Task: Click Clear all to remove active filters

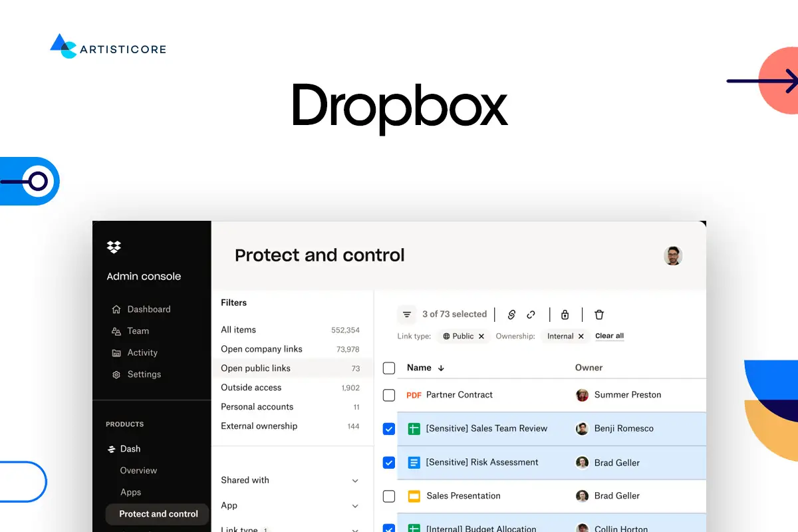Action: (x=608, y=336)
